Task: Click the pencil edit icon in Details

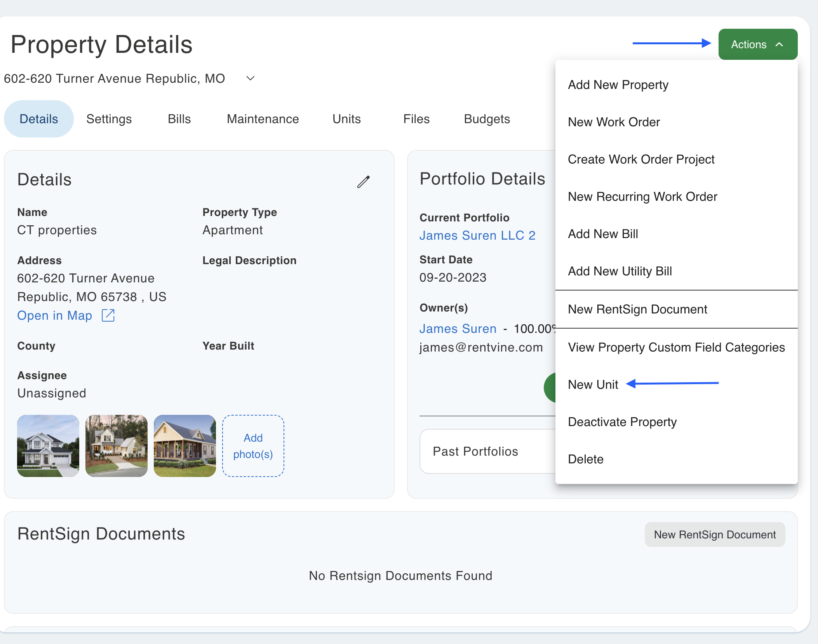Action: 364,181
